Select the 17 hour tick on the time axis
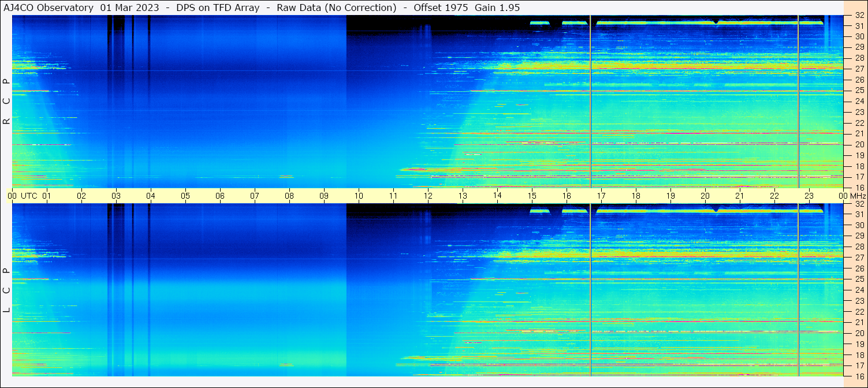This screenshot has width=868, height=388. [x=601, y=196]
